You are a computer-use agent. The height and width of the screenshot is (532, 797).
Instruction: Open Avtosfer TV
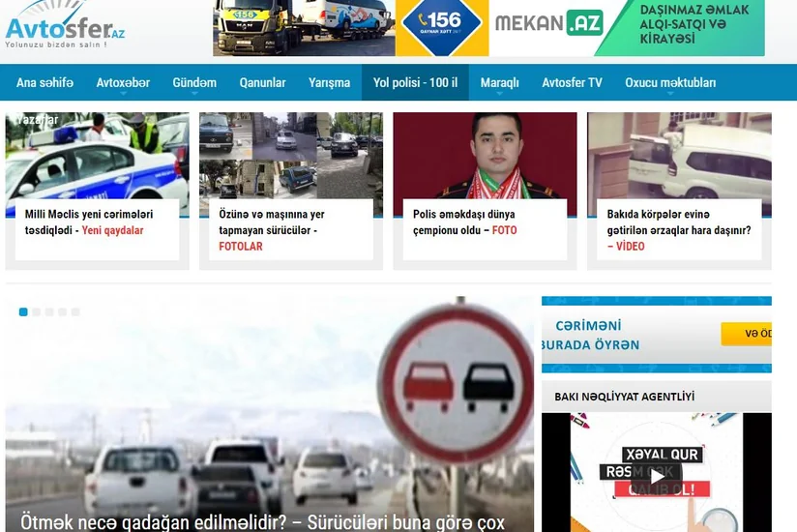[572, 82]
